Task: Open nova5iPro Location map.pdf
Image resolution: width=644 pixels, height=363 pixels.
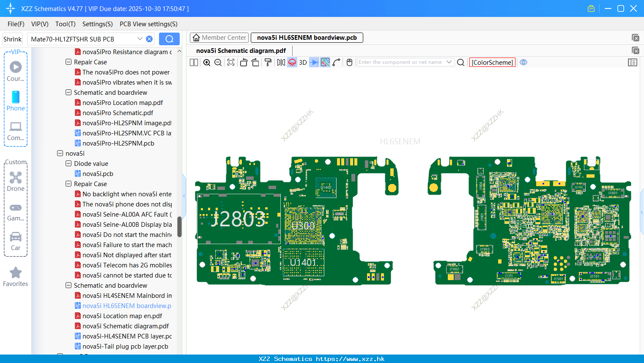Action: [x=119, y=102]
